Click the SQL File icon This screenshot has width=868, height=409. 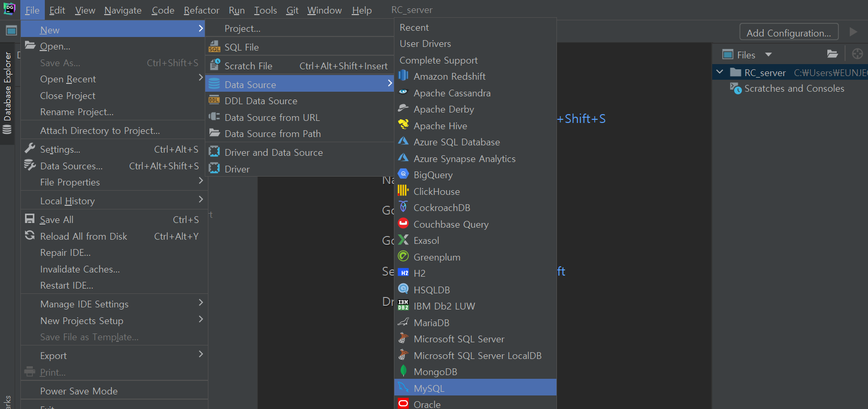coord(215,47)
